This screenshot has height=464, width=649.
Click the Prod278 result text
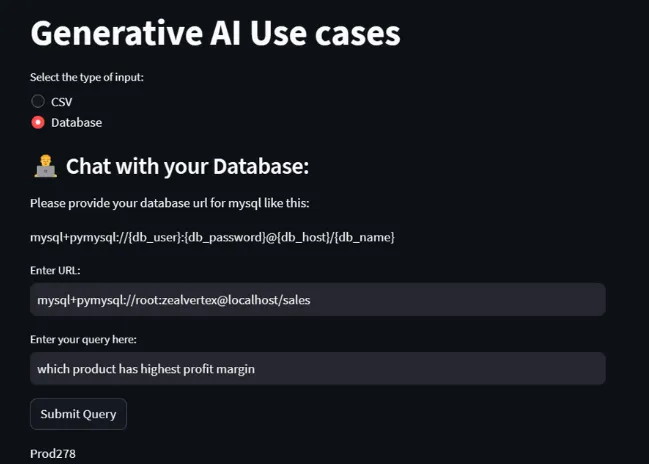[x=53, y=454]
